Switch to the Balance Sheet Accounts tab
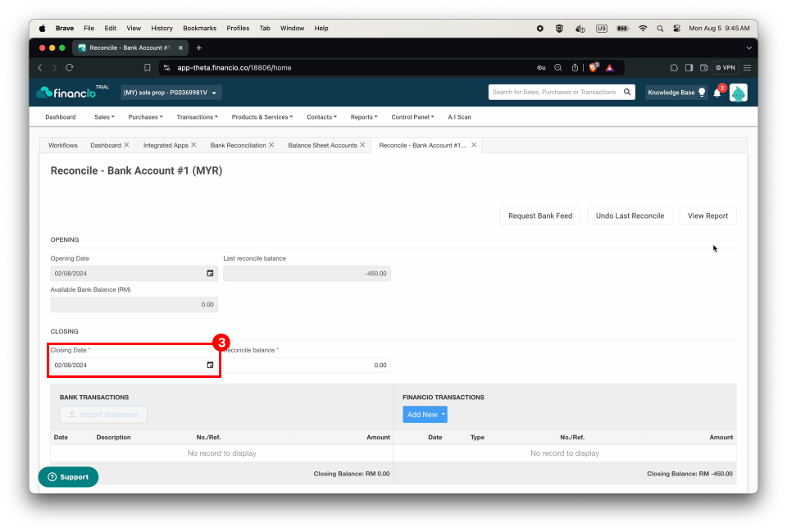Screen dimensions: 787x532 pyautogui.click(x=322, y=145)
